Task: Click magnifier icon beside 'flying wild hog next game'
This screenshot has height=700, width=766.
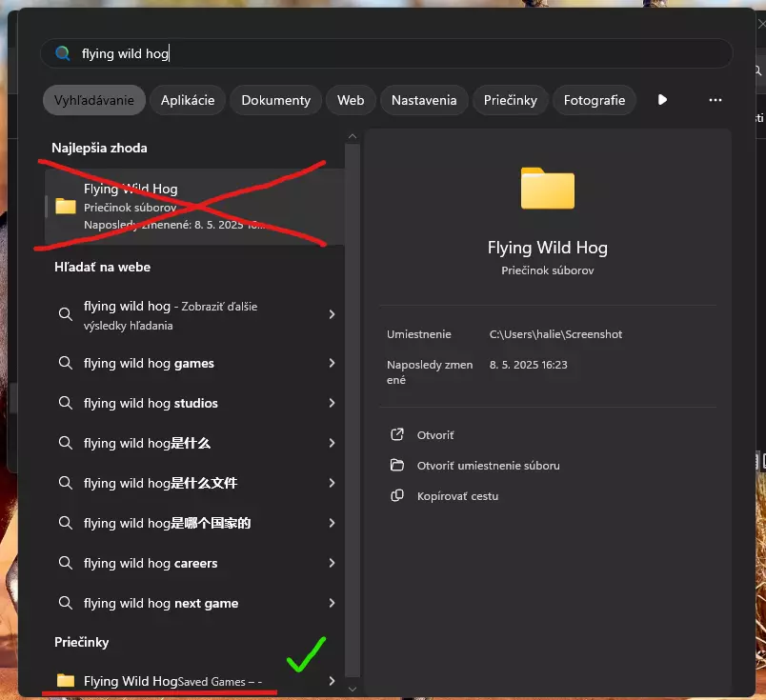Action: click(66, 603)
